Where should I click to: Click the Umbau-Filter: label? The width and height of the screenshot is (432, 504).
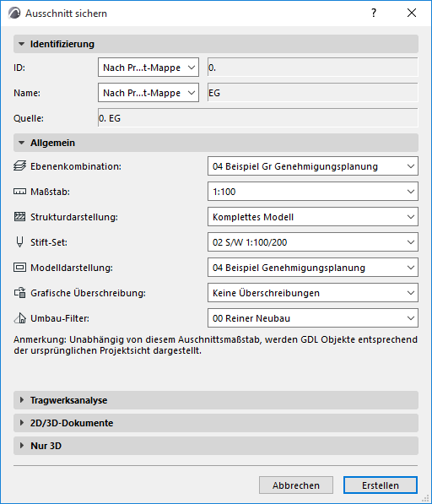[60, 318]
